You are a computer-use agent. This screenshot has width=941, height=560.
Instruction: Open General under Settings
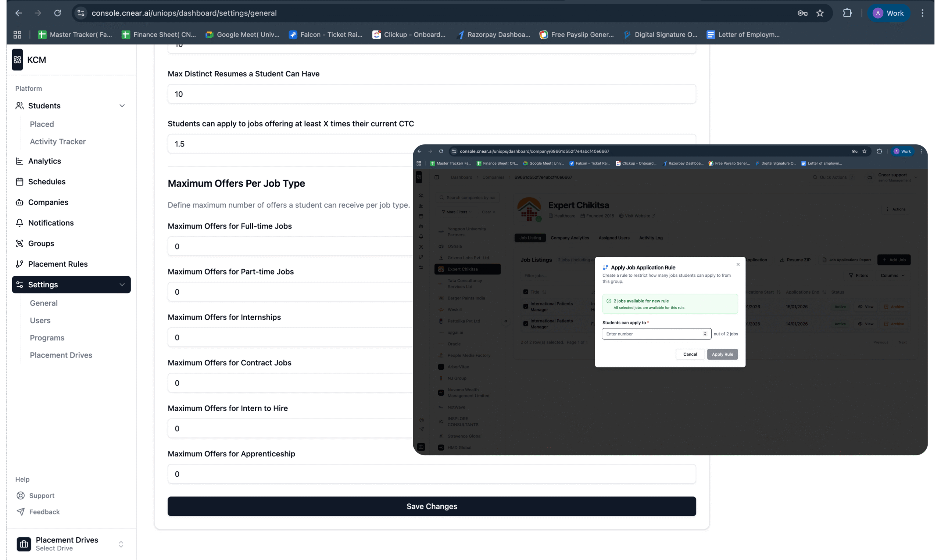pos(44,303)
